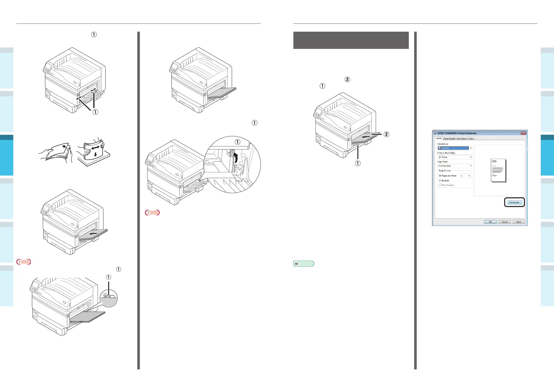Enable the Draw Borders checkbox

coord(440,185)
